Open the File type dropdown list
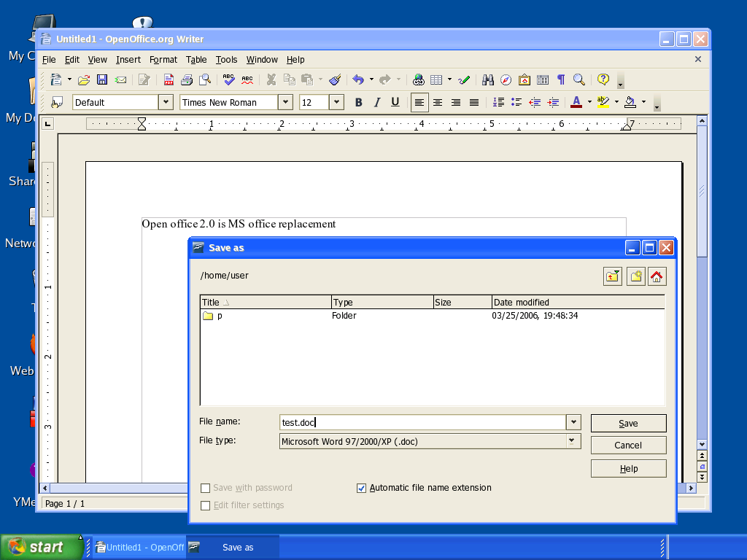747x560 pixels. click(x=573, y=441)
